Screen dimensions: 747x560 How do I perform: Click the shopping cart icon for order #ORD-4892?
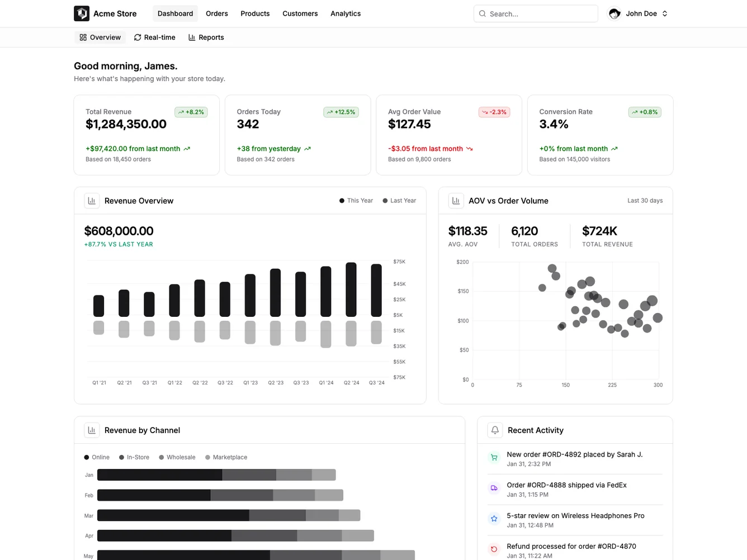494,457
